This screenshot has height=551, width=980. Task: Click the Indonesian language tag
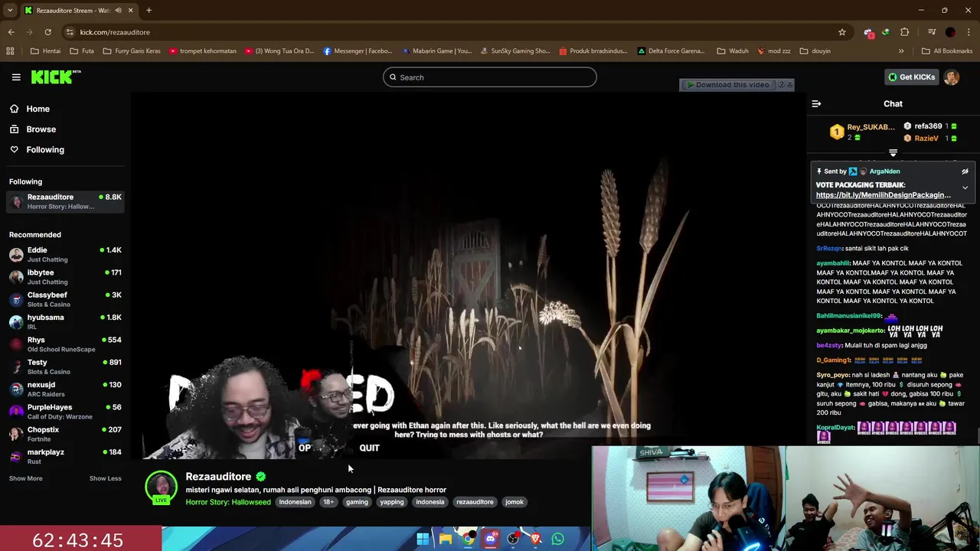295,502
